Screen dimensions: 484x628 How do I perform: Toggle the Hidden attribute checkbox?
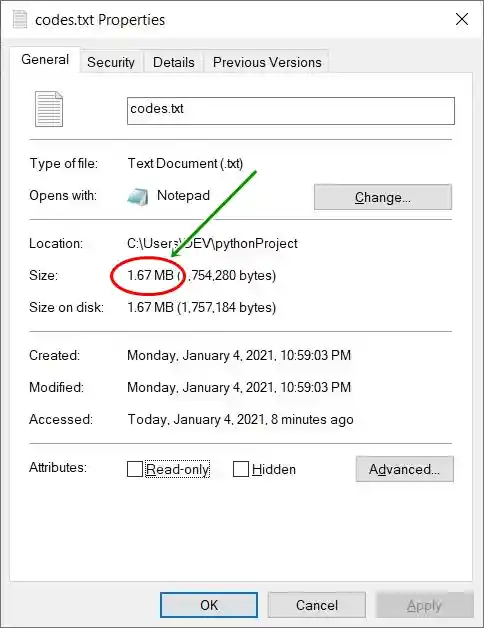click(241, 469)
